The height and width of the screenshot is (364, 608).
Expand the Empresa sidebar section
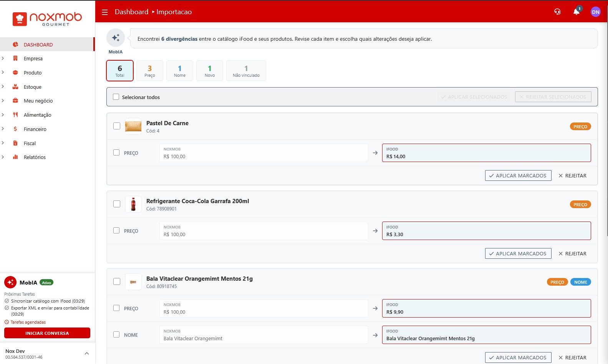point(3,59)
